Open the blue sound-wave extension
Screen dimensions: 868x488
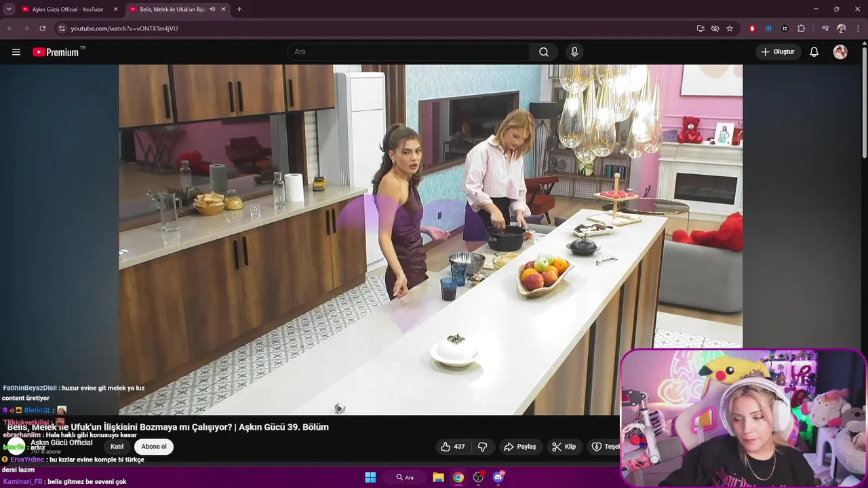pyautogui.click(x=768, y=28)
